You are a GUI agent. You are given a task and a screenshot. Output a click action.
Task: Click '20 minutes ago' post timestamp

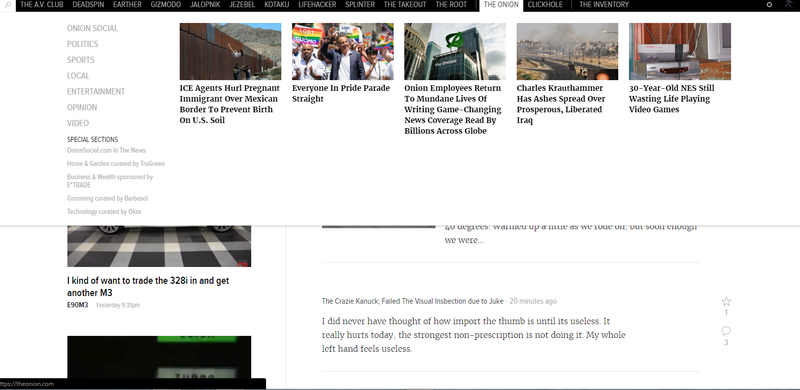[533, 301]
